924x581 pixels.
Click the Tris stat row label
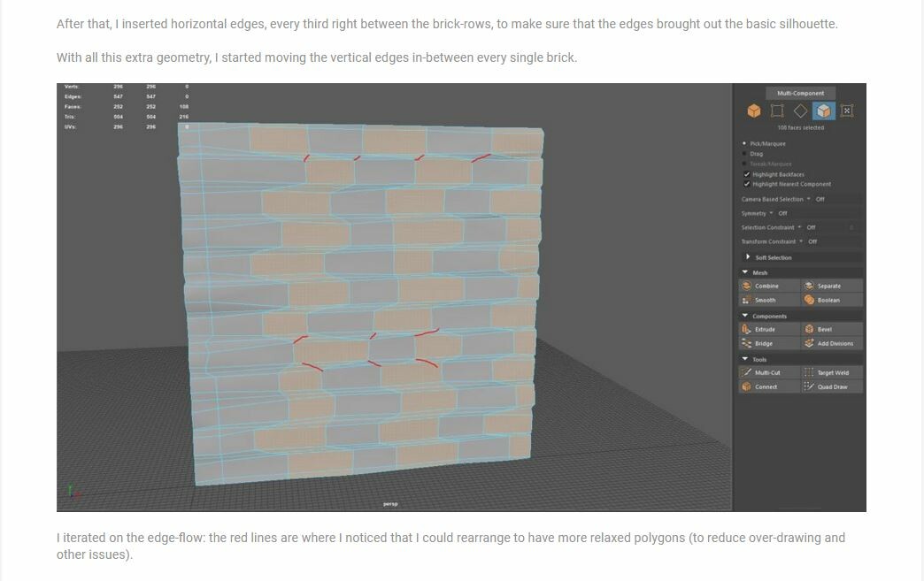[x=70, y=117]
